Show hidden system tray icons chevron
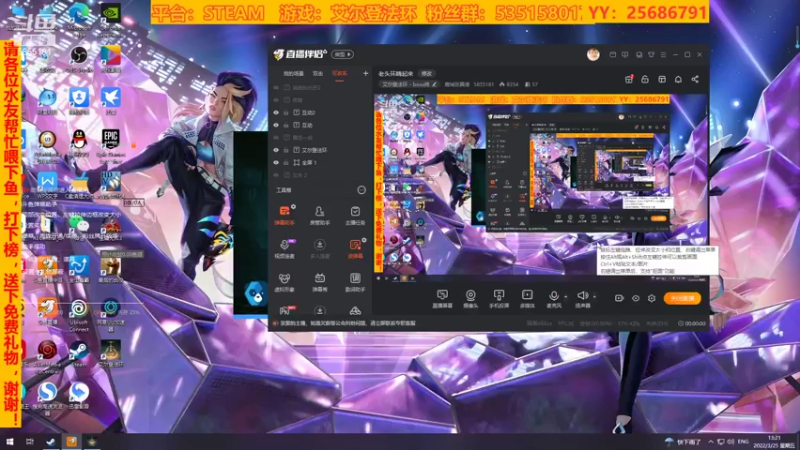 pos(710,441)
